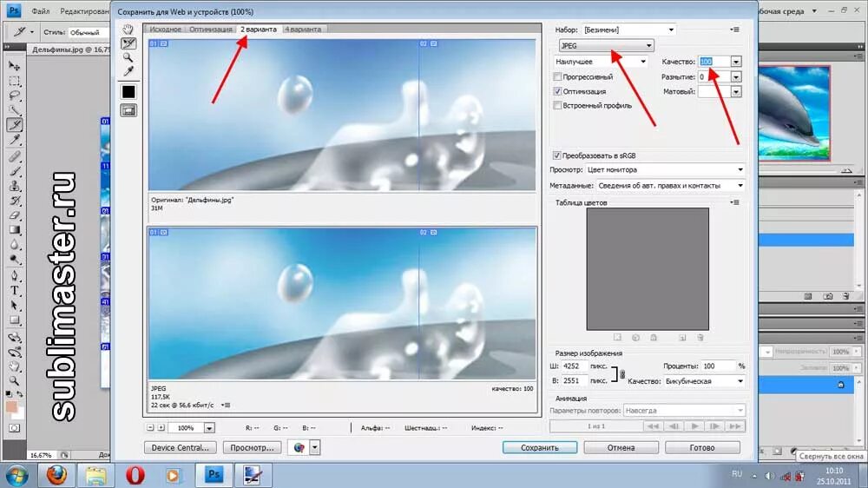
Task: Switch to the Оптимизация tab
Action: (210, 30)
